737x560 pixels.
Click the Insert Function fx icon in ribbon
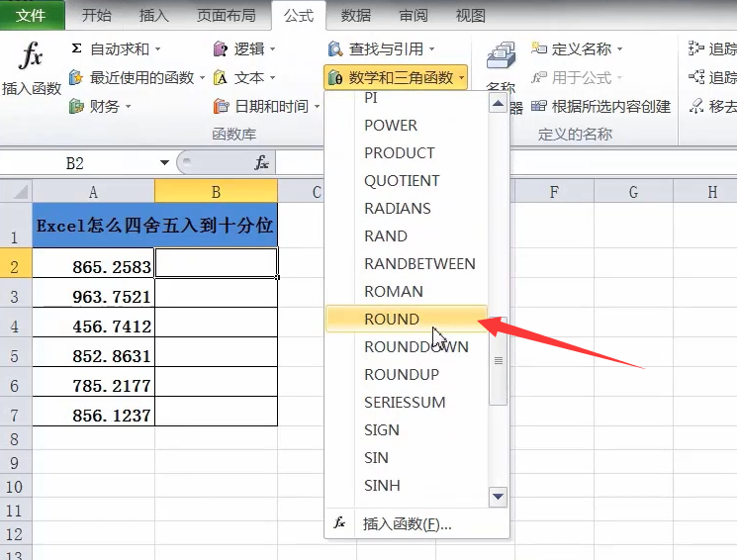click(x=32, y=57)
